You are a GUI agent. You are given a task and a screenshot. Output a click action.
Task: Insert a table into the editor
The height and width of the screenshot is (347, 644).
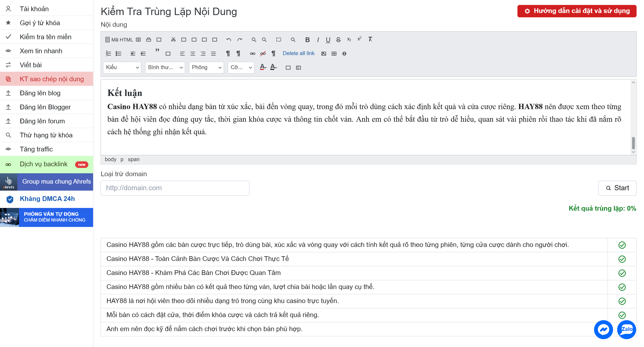[334, 53]
